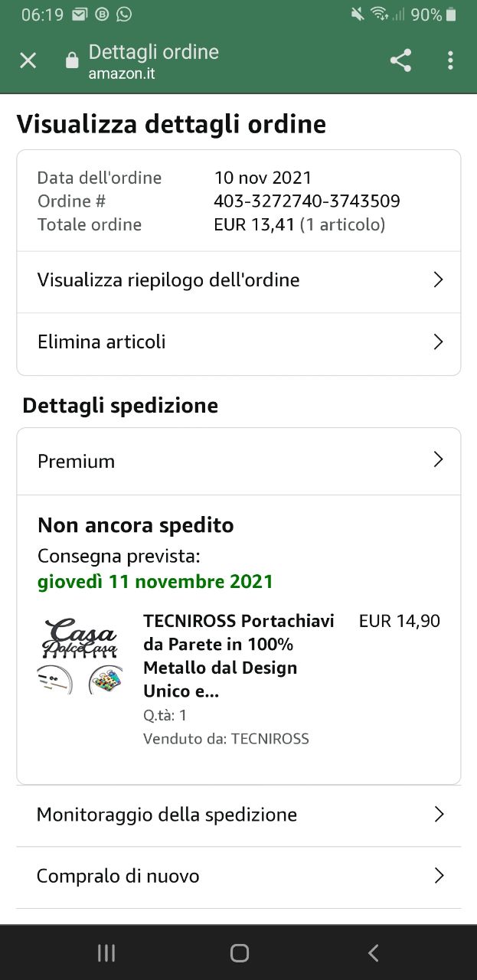Expand Visualizza riepilogo dell'ordine chevron

(x=438, y=280)
